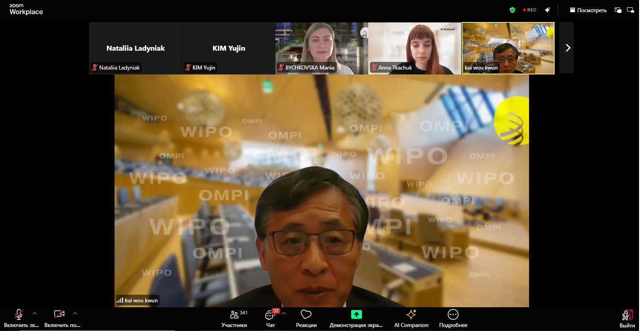Viewport: 644px width, 331px height.
Task: Select Nataliia Ladyniak's video tile
Action: (x=135, y=48)
